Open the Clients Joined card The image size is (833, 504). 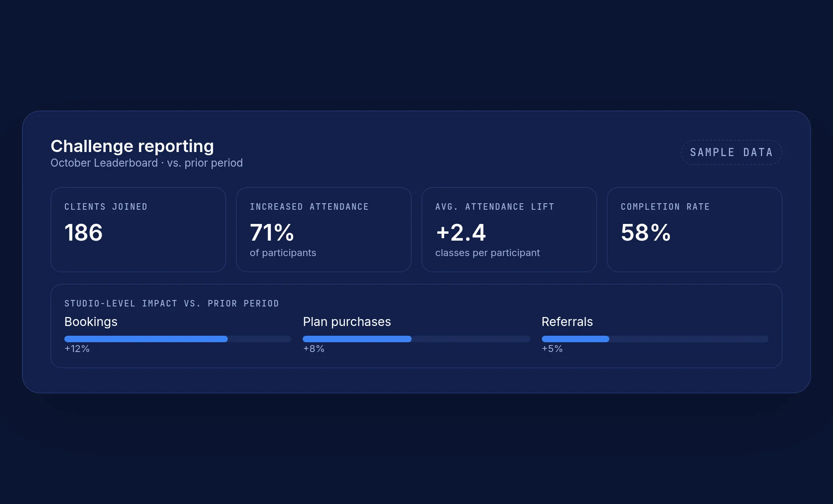[138, 230]
